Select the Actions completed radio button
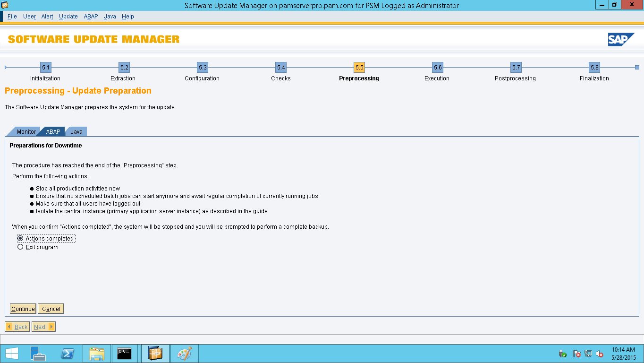This screenshot has width=644, height=363. point(20,238)
